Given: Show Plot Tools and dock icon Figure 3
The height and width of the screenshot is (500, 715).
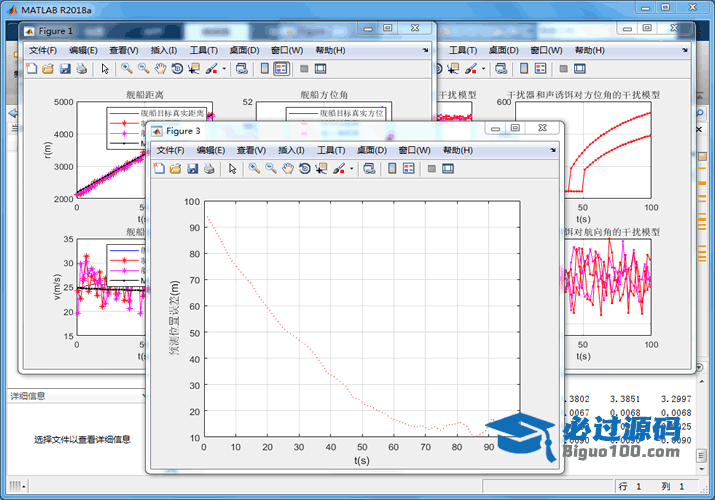Looking at the screenshot, I should tap(448, 169).
